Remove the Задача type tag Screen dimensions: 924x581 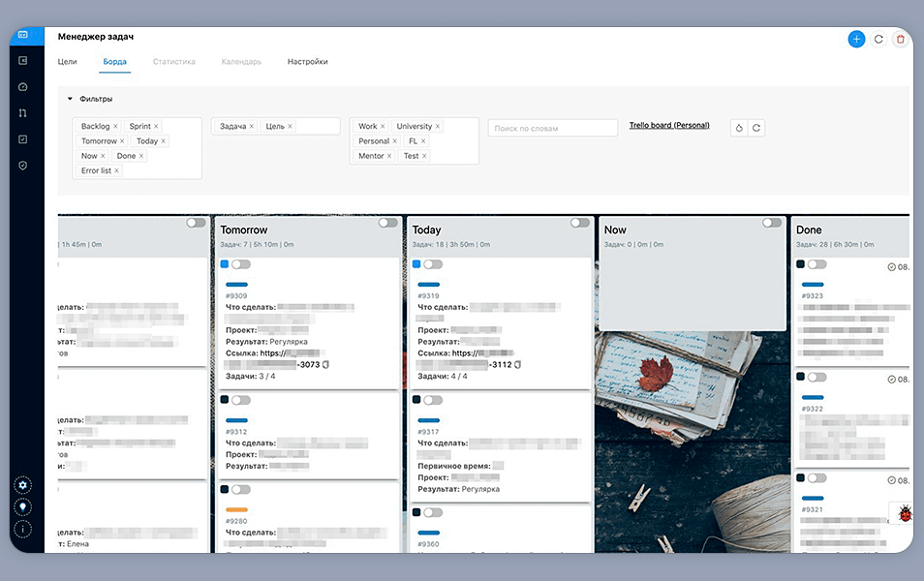(252, 126)
